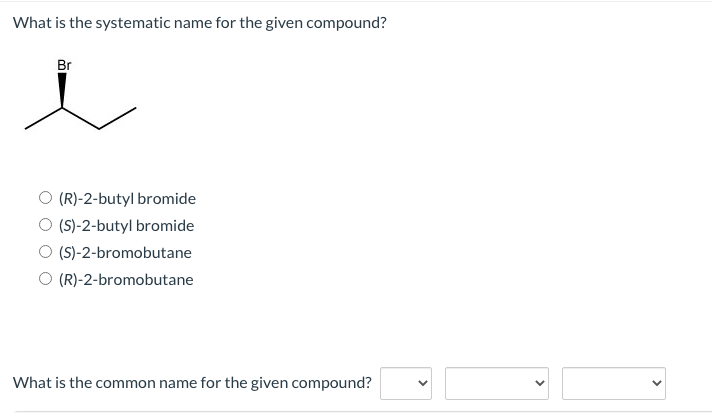Click the common name question text
The image size is (712, 413).
click(192, 383)
